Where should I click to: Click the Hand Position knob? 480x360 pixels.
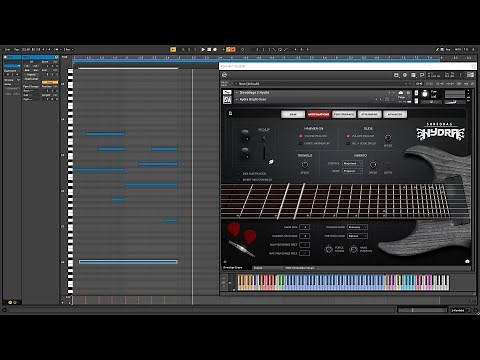click(x=353, y=249)
